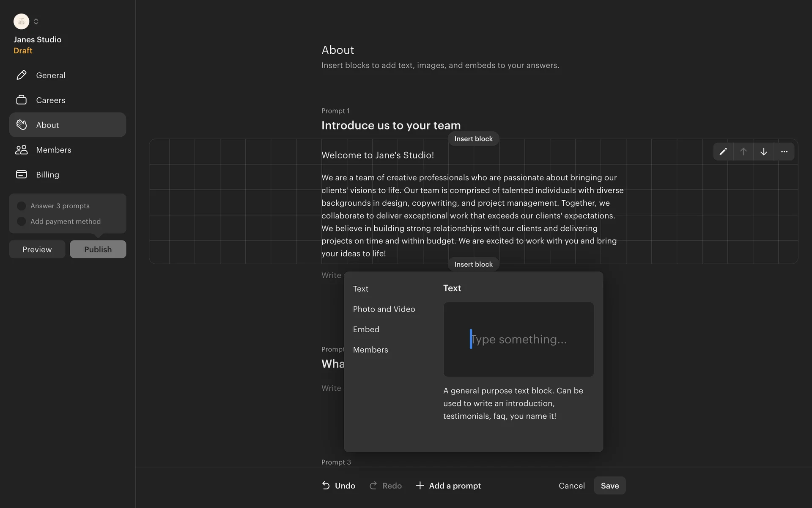812x508 pixels.
Task: Toggle the Answer 3 prompts checklist circle
Action: pyautogui.click(x=21, y=206)
